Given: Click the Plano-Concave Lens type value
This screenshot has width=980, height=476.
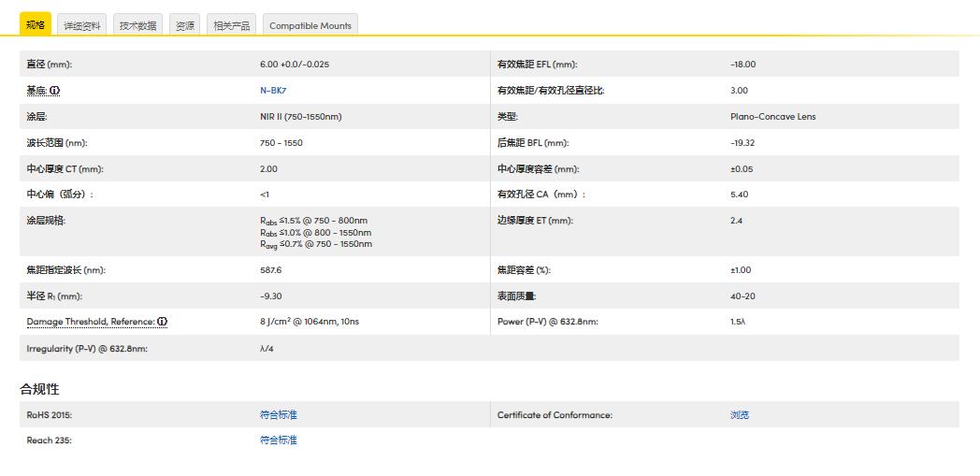Looking at the screenshot, I should tap(772, 117).
